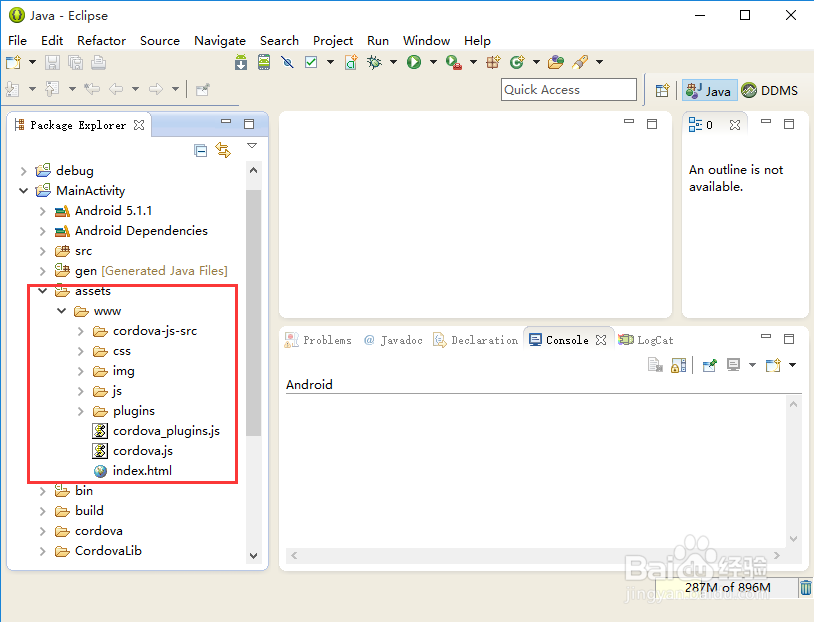Expand the debug project
814x622 pixels.
[23, 171]
